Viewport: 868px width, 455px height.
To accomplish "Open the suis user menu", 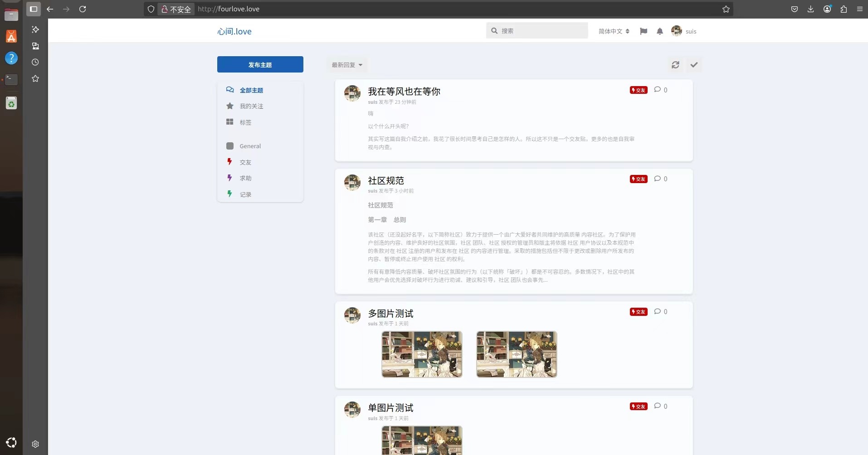I will [x=684, y=31].
